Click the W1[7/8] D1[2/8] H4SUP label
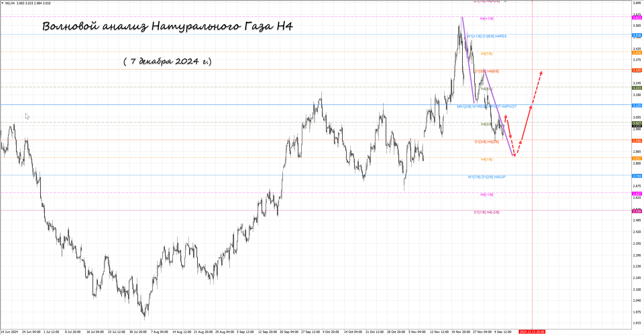Viewport: 644px width, 335px height. click(487, 177)
